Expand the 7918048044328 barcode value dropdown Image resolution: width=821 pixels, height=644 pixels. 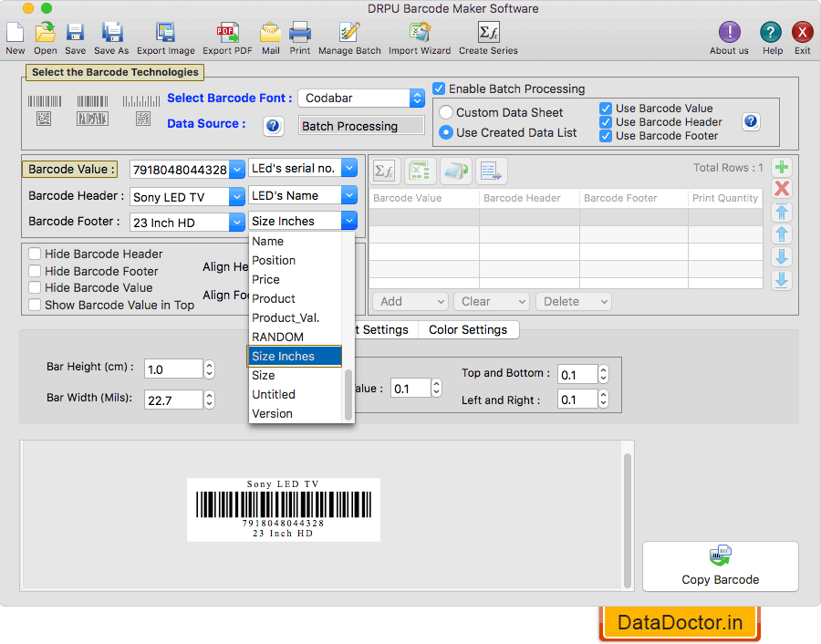coord(237,170)
